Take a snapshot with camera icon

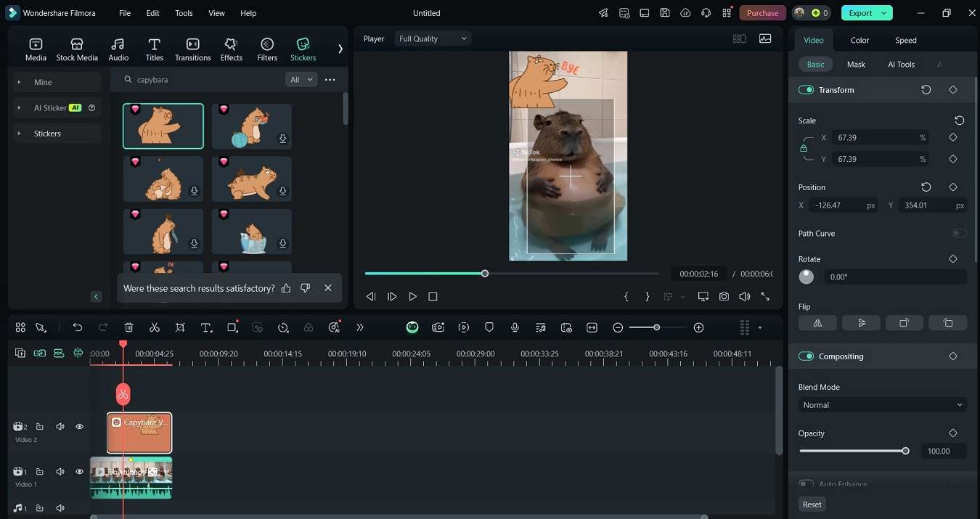724,296
